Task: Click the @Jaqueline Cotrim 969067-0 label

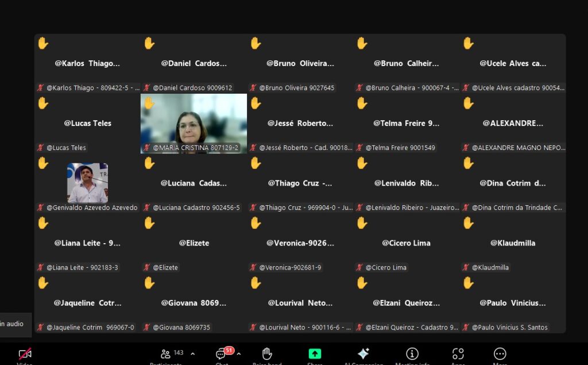Action: pyautogui.click(x=90, y=328)
